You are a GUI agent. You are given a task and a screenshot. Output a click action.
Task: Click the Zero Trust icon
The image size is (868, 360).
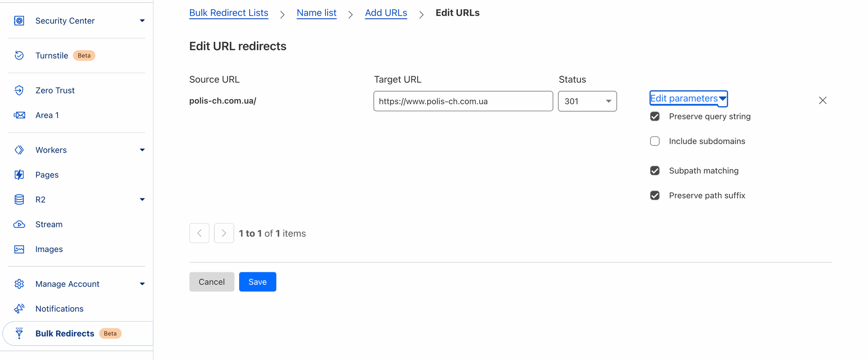tap(19, 90)
